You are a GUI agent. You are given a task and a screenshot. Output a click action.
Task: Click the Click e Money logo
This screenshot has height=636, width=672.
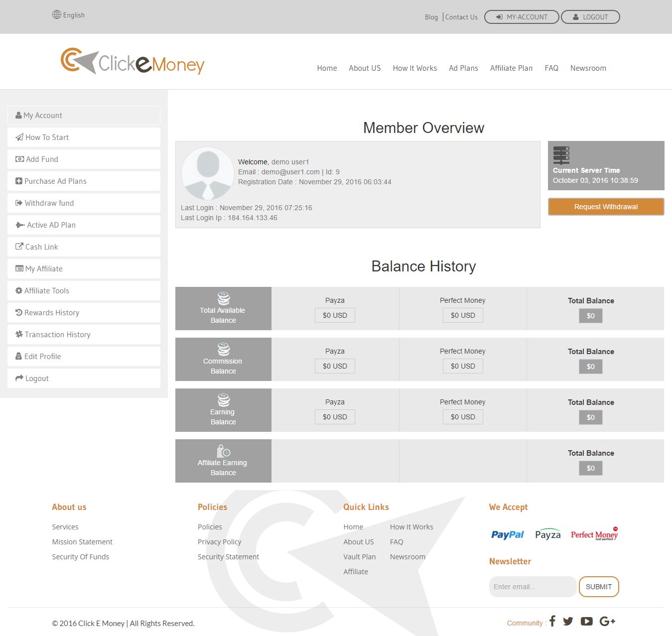coord(133,61)
